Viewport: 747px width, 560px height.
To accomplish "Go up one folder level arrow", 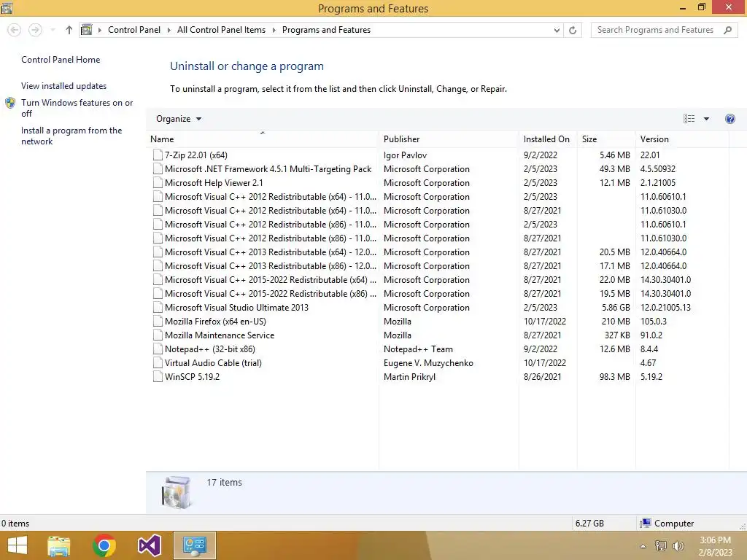I will [x=69, y=30].
